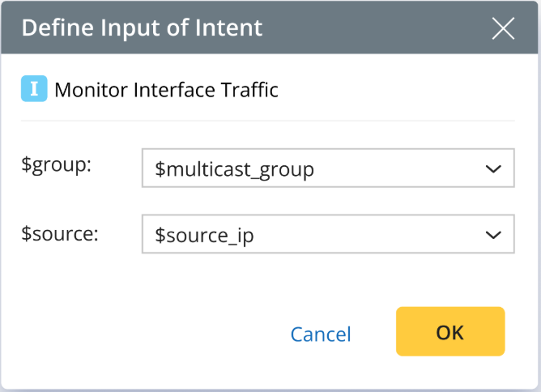Close the Define Input of Intent dialog
This screenshot has height=392, width=541.
click(x=503, y=28)
